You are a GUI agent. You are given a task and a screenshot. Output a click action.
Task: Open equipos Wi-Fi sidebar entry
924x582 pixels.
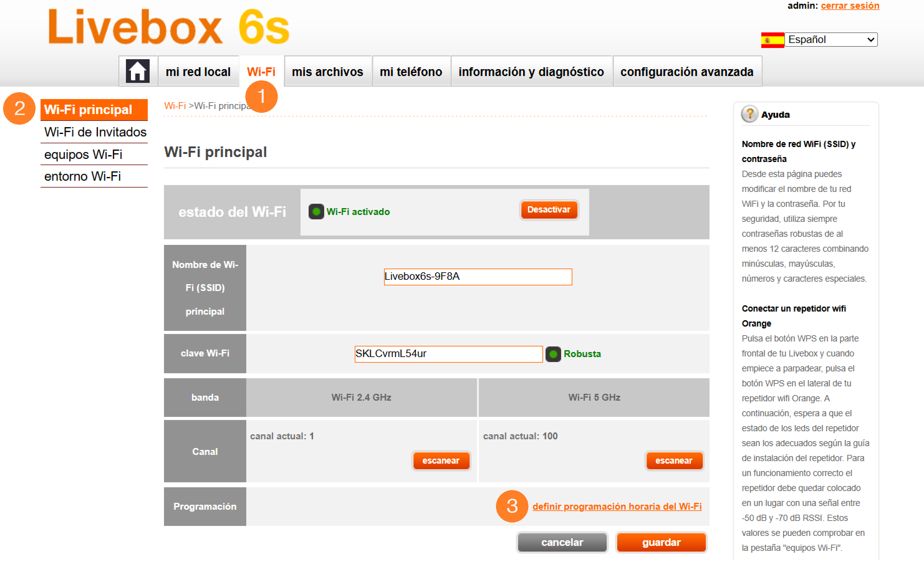(83, 154)
